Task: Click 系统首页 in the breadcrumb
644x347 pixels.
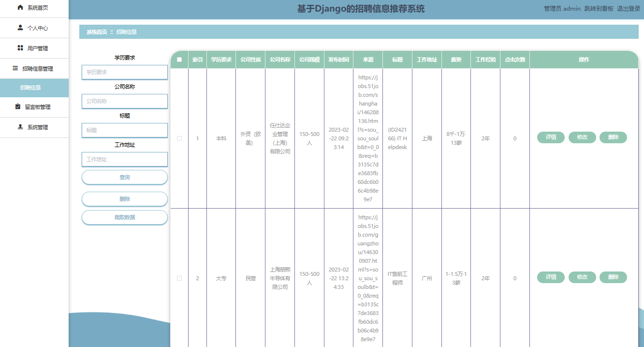Action: tap(97, 32)
